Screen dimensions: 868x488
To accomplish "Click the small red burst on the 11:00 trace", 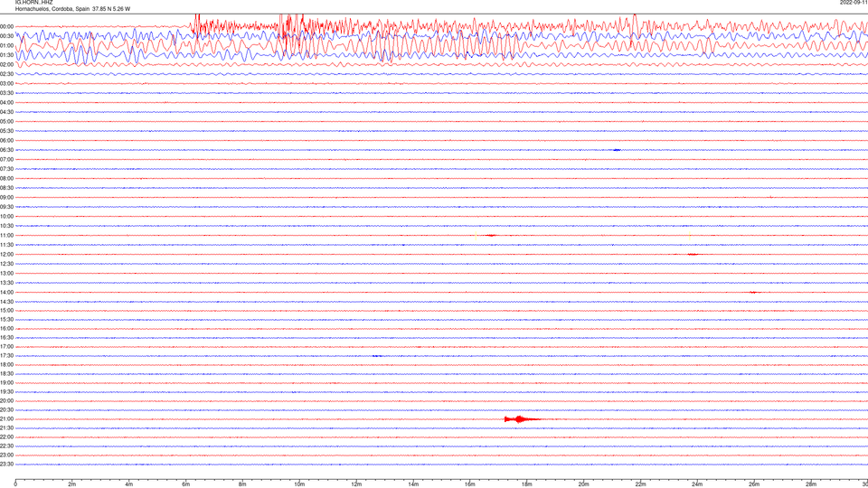I will tap(490, 236).
